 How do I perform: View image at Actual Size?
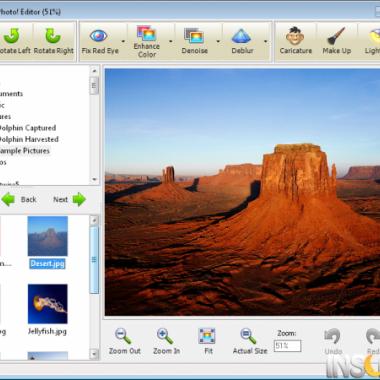[x=250, y=341]
